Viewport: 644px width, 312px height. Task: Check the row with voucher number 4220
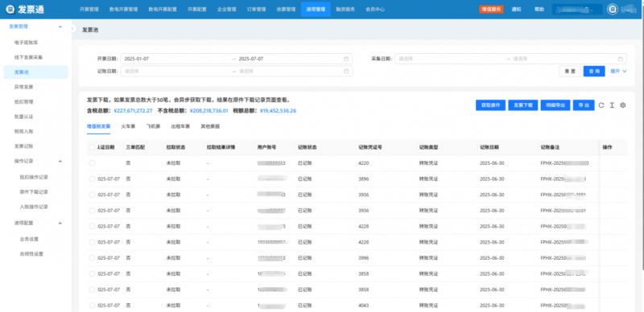pos(92,163)
